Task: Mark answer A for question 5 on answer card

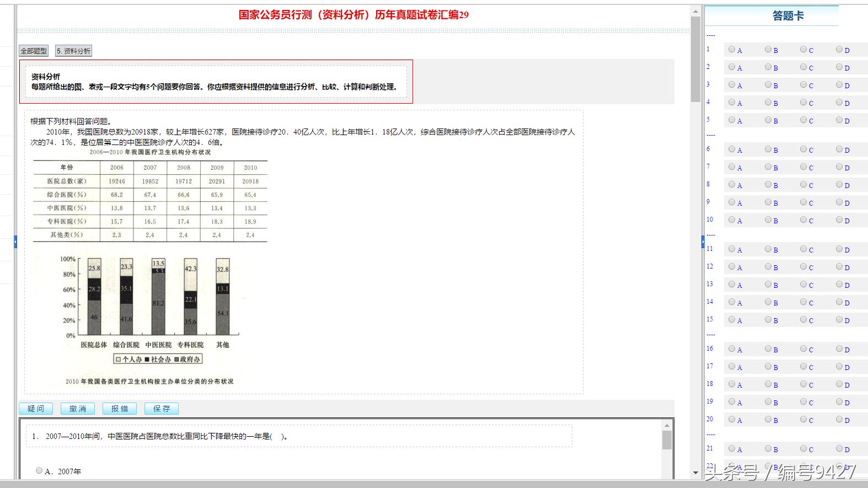Action: pos(732,120)
